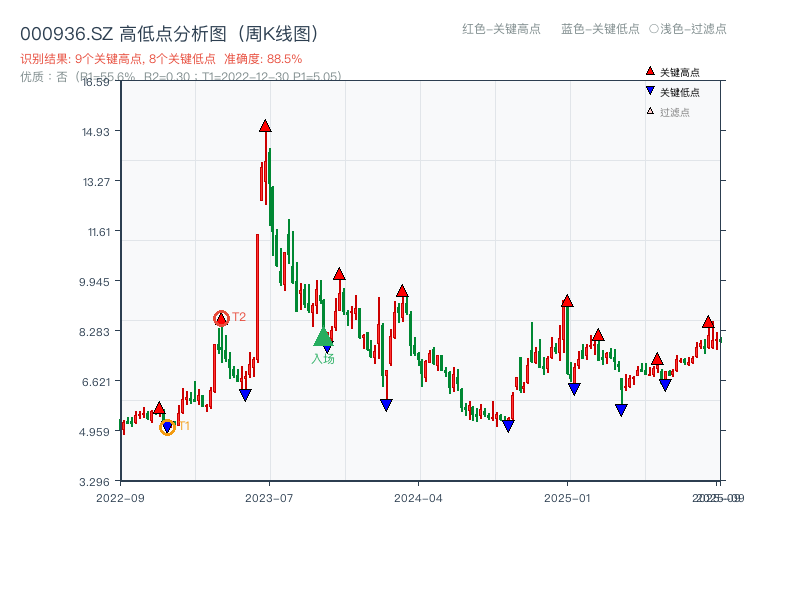This screenshot has width=800, height=600.
Task: Click the tall red high-point marker near 9.945
Action: [340, 273]
